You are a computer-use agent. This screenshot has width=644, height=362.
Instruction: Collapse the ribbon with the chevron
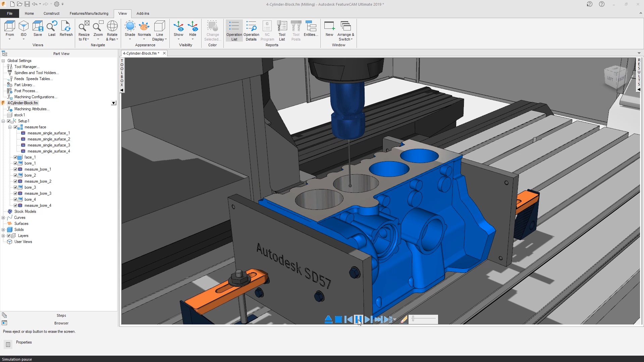click(641, 13)
